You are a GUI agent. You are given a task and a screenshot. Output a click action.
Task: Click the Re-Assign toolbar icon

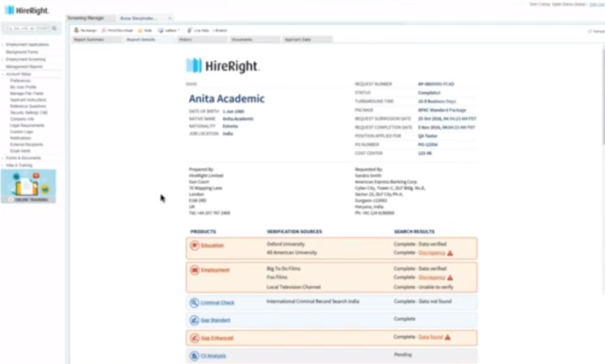[x=77, y=30]
